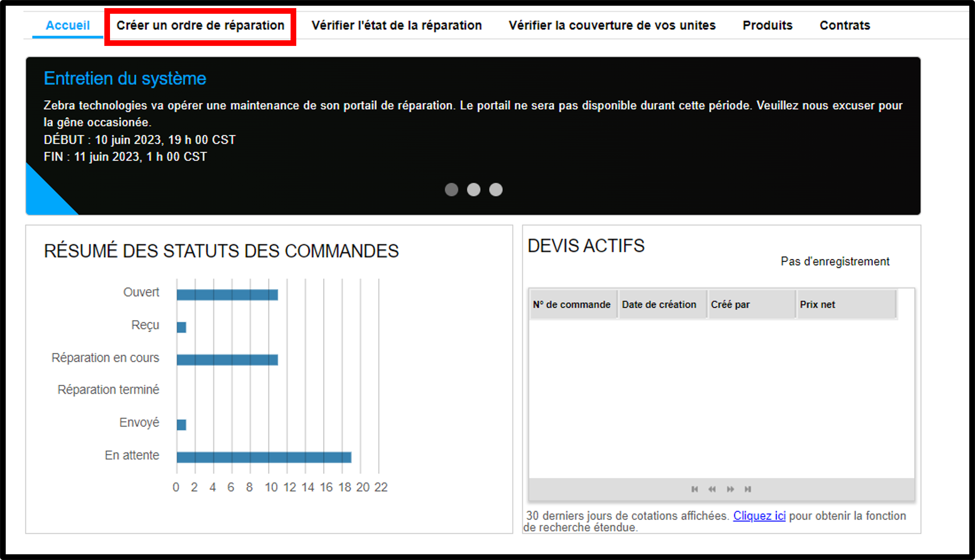Jump to first page of Devis Actifs

tap(694, 489)
